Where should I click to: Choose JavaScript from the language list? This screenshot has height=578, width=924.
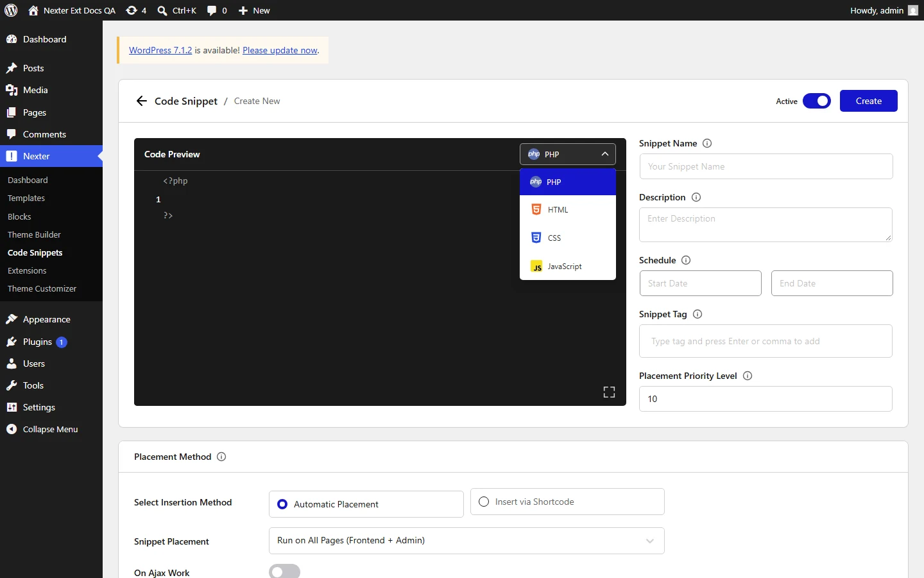[568, 266]
